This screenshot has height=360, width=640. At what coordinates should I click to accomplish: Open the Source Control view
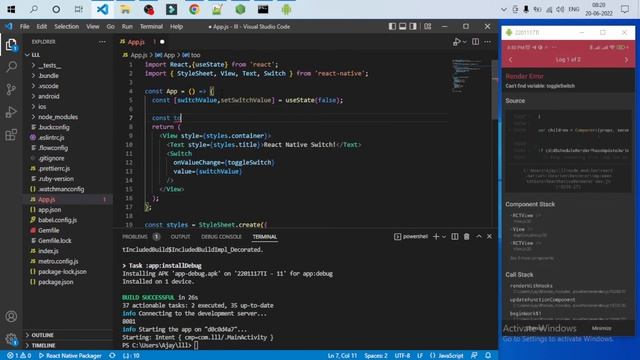pyautogui.click(x=11, y=89)
